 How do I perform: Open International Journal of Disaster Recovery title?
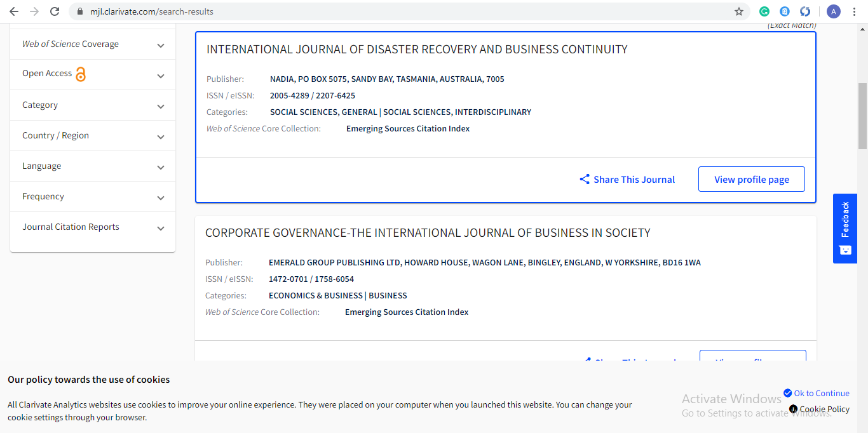click(417, 49)
